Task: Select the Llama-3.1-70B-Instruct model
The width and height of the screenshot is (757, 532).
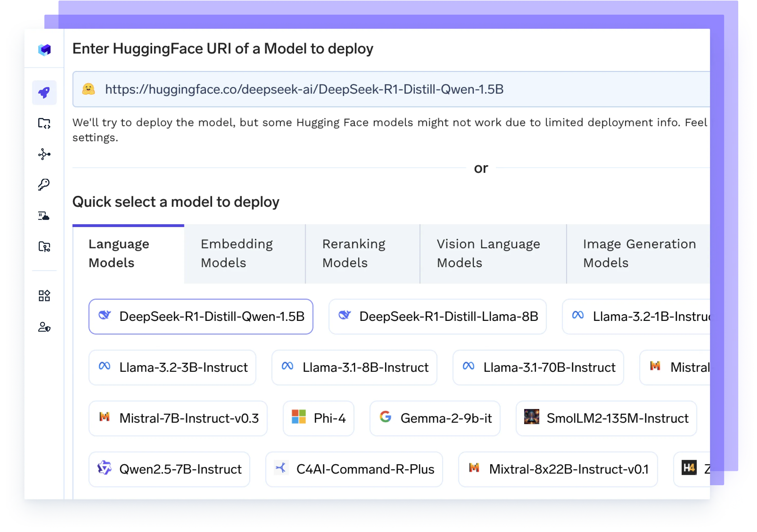Action: pos(538,367)
